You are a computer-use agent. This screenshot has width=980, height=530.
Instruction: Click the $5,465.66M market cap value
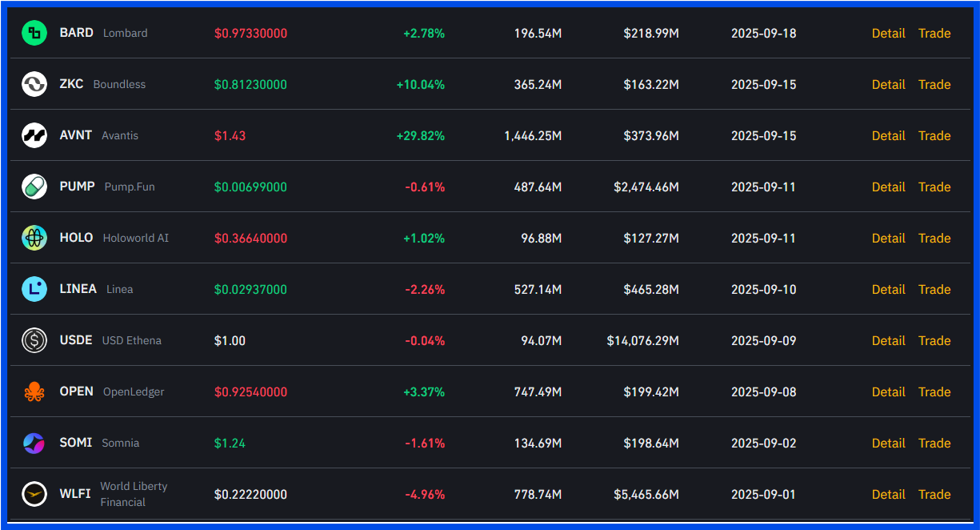click(646, 495)
